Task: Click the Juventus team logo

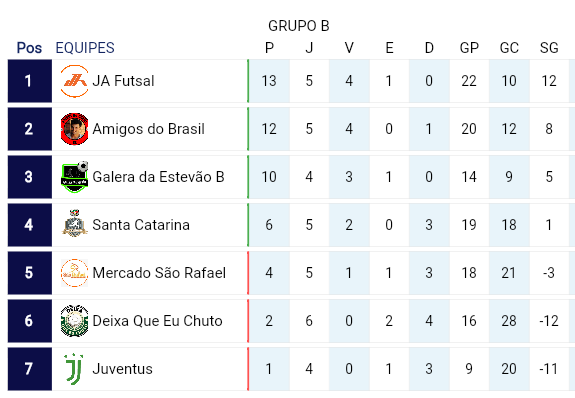Action: [x=74, y=369]
